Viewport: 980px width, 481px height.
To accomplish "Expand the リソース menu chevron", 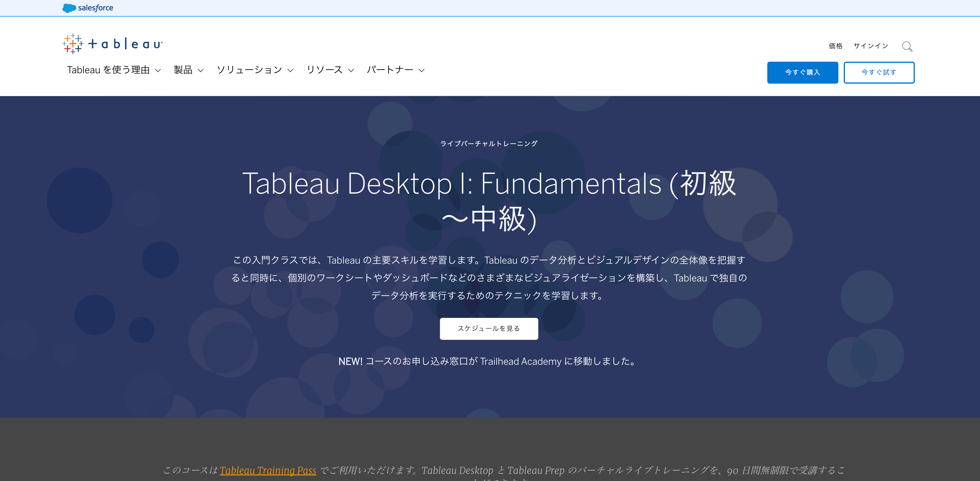I will pyautogui.click(x=351, y=71).
